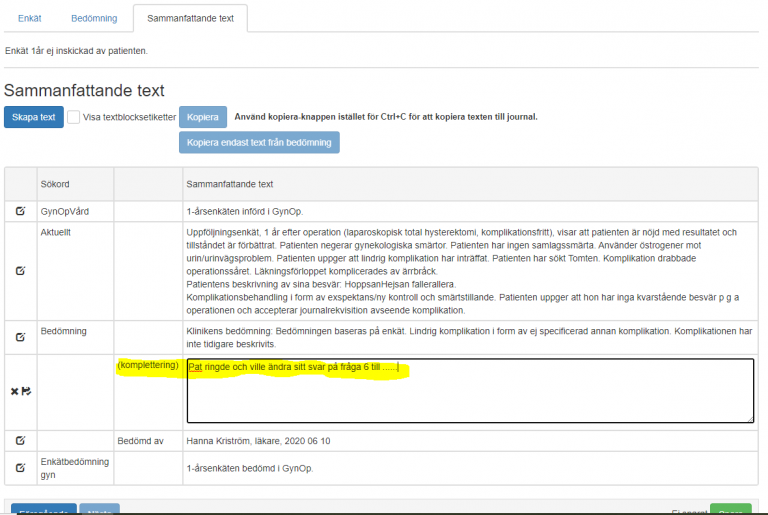Click the Sökord column header

(55, 184)
